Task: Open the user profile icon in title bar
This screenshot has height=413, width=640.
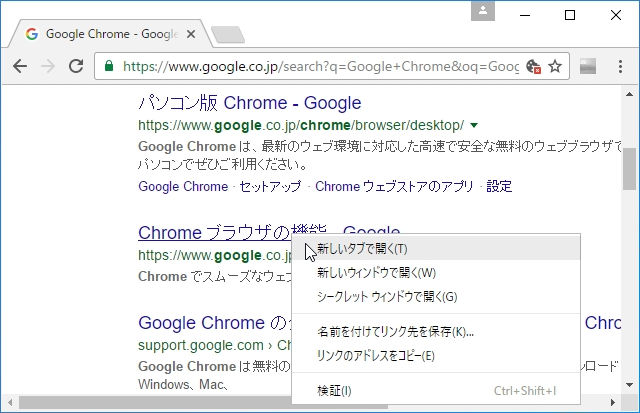Action: point(483,11)
